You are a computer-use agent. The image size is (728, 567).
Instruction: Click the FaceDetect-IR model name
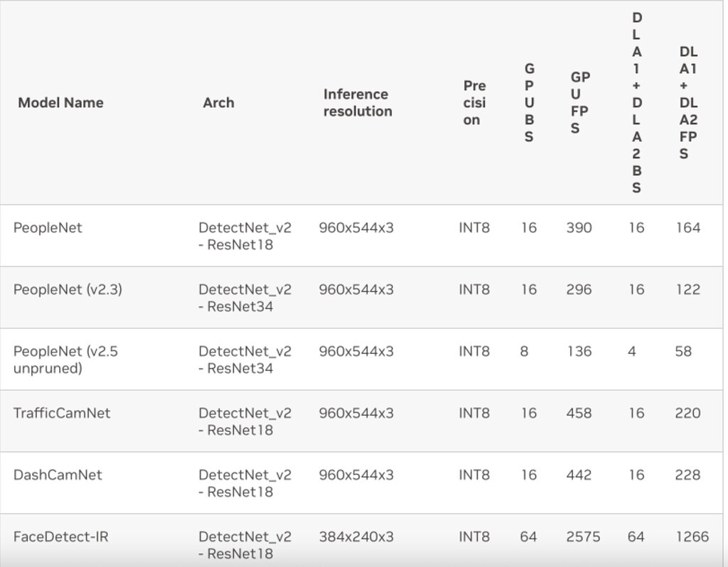[x=61, y=537]
